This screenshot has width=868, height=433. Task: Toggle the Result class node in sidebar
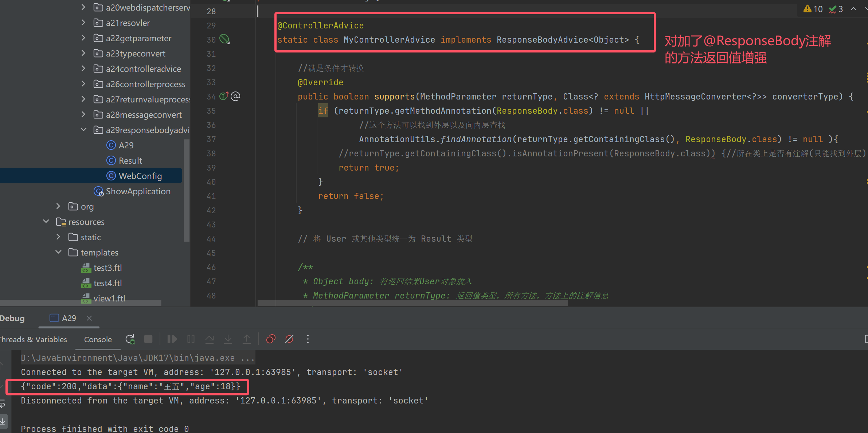coord(129,161)
